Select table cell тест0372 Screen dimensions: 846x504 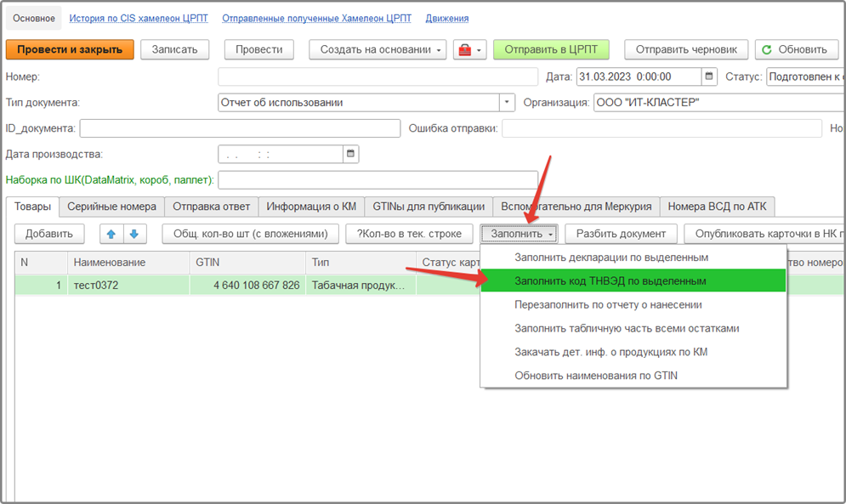pos(128,285)
